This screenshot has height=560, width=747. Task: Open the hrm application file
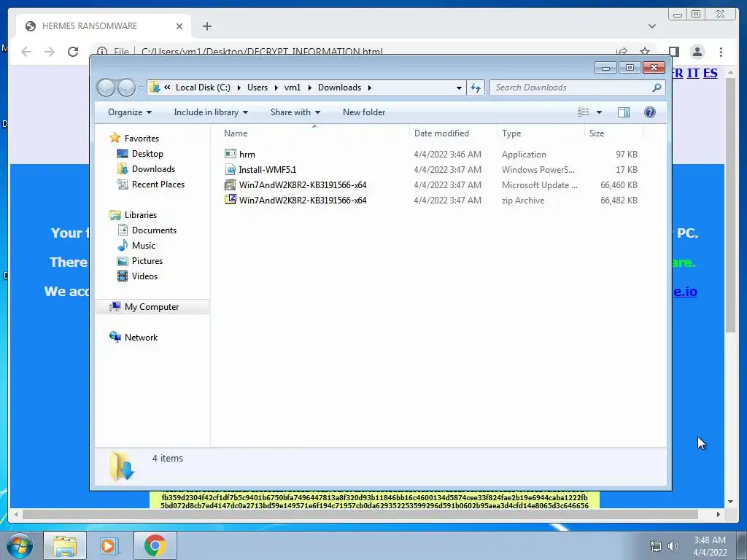[x=247, y=155]
